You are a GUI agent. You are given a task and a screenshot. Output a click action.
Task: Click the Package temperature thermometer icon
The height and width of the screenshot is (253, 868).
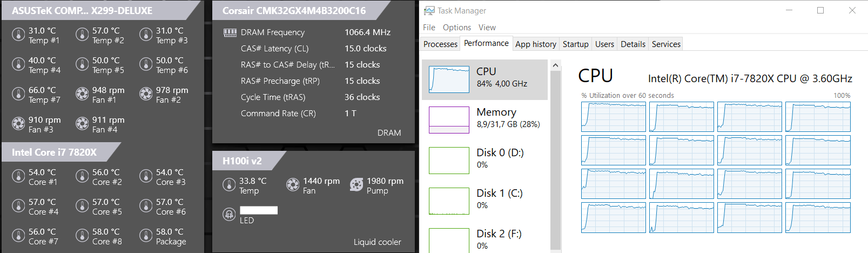tap(146, 236)
